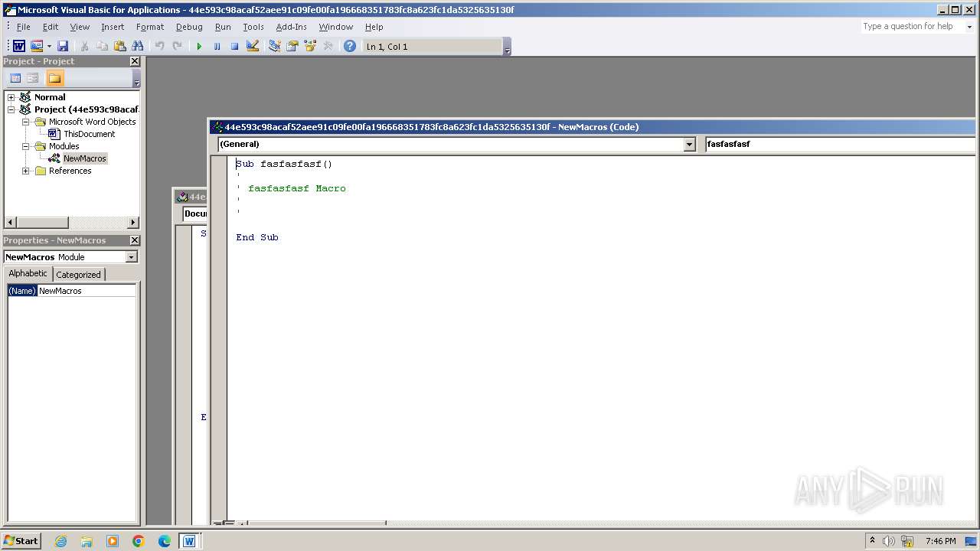Save the project with the floppy icon
This screenshot has height=551, width=980.
pyautogui.click(x=63, y=47)
